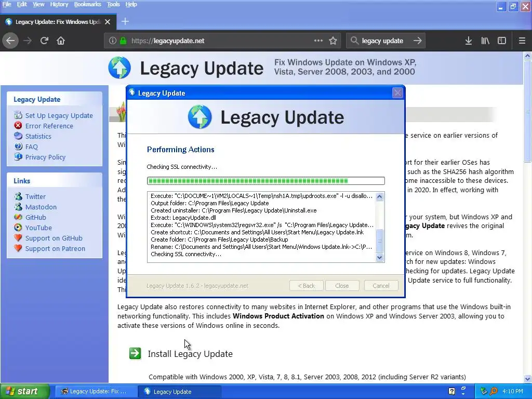
Task: Click the Statistics globe icon
Action: point(18,136)
